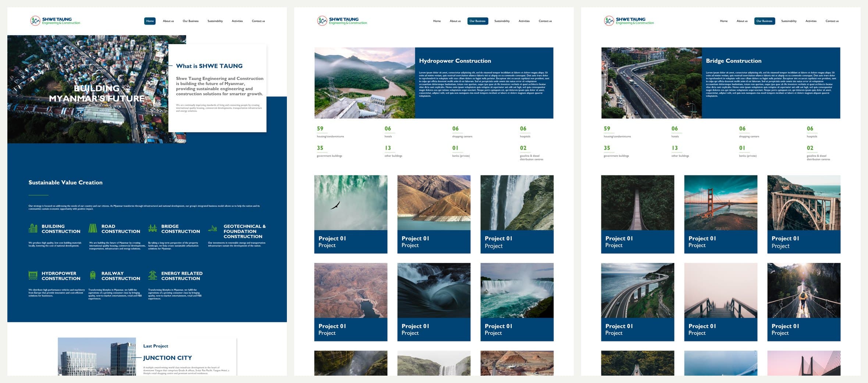Click Shwe Taung logo on Bridge Construction page
The image size is (868, 383).
629,21
